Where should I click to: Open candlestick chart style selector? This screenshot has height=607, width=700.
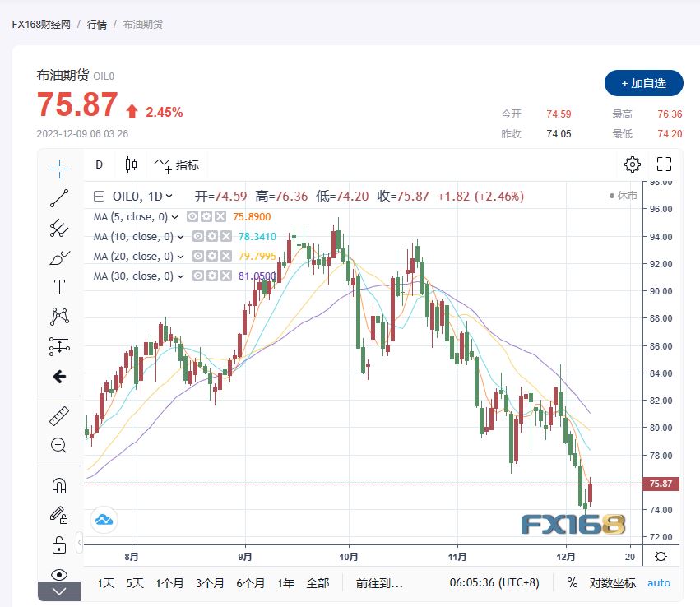[x=131, y=164]
